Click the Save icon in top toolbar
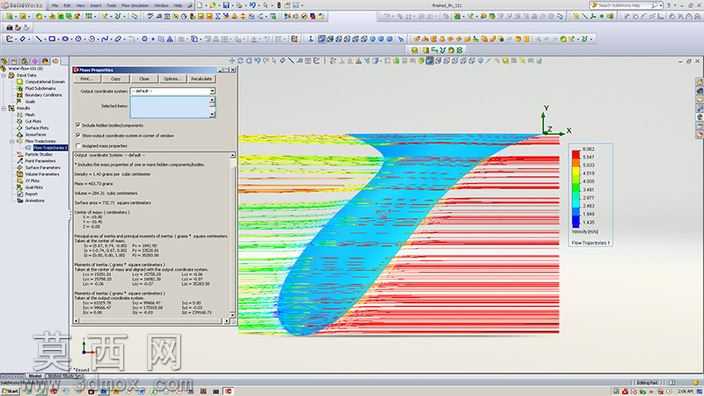This screenshot has height=396, width=704. point(226,5)
